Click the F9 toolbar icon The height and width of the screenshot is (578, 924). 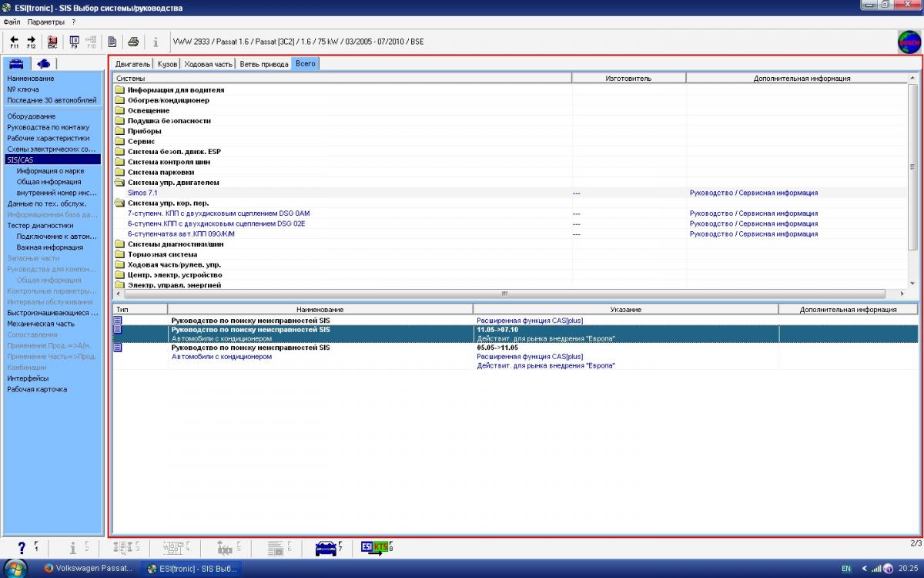coord(74,42)
